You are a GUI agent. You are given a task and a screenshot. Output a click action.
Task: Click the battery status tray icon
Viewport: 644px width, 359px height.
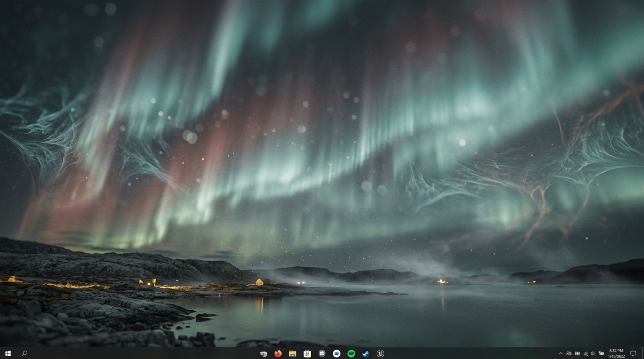[x=578, y=354]
